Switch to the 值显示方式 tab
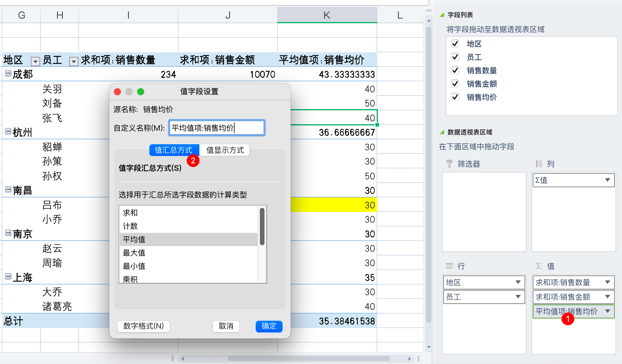The height and width of the screenshot is (364, 622). [x=225, y=150]
